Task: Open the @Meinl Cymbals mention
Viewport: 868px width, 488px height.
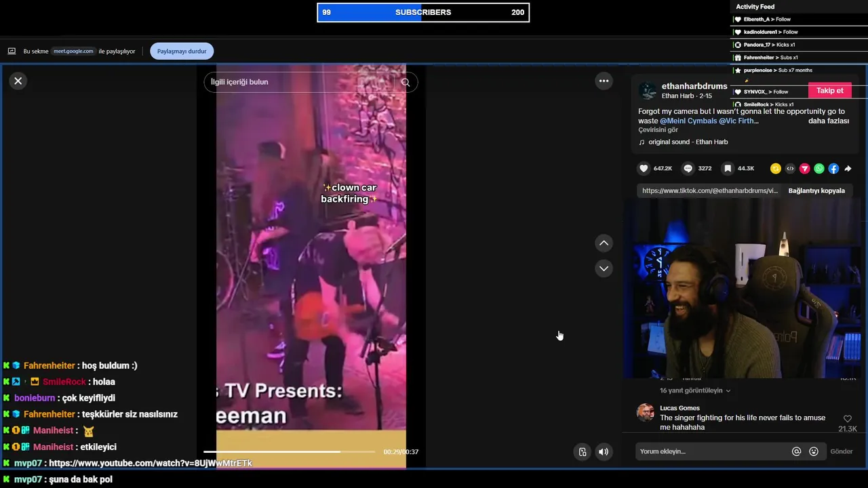Action: 688,121
